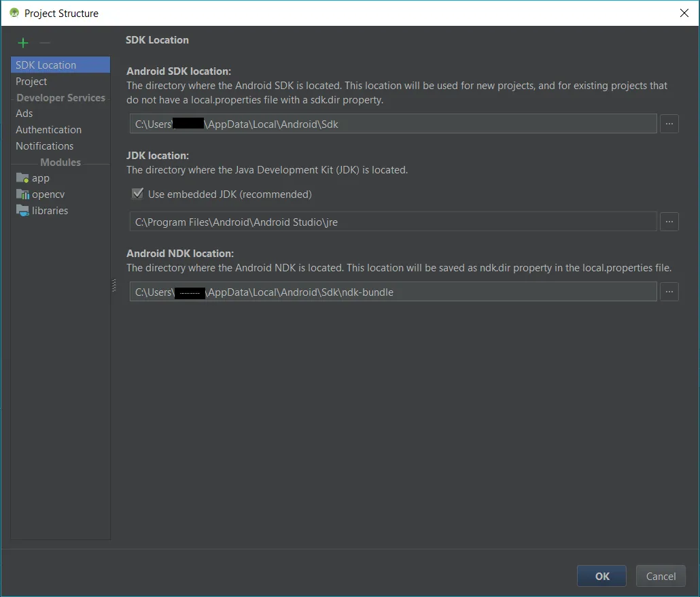Image resolution: width=700 pixels, height=597 pixels.
Task: Select the app module label
Action: 41,178
